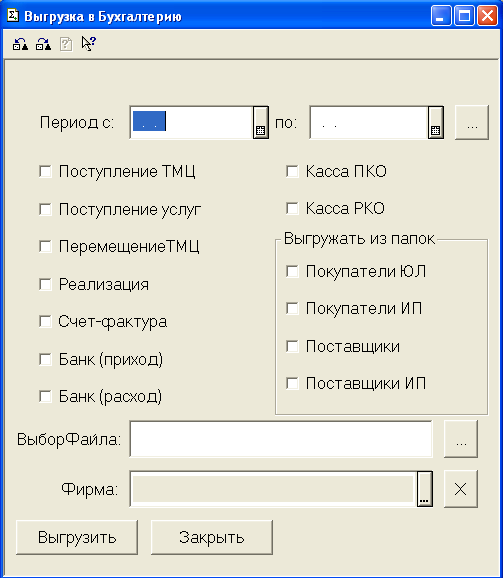Enable the Поступление ТМЦ checkbox
This screenshot has width=503, height=578.
[45, 171]
